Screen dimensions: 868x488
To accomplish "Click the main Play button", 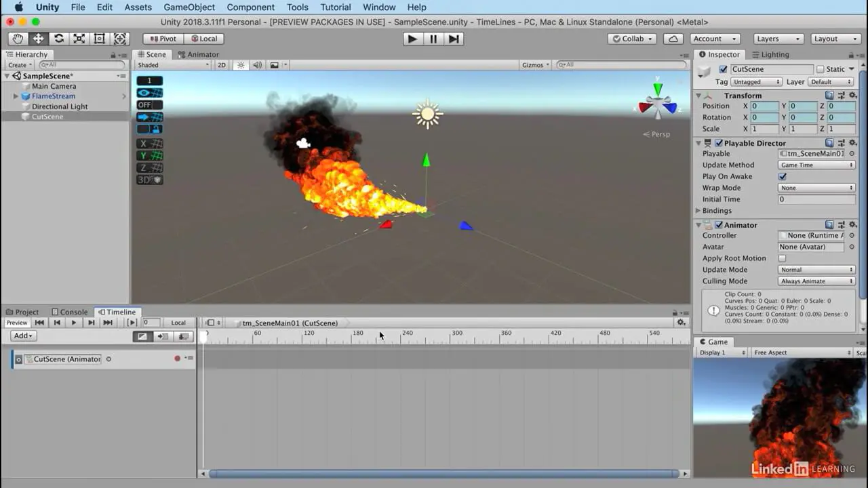I will pos(412,39).
